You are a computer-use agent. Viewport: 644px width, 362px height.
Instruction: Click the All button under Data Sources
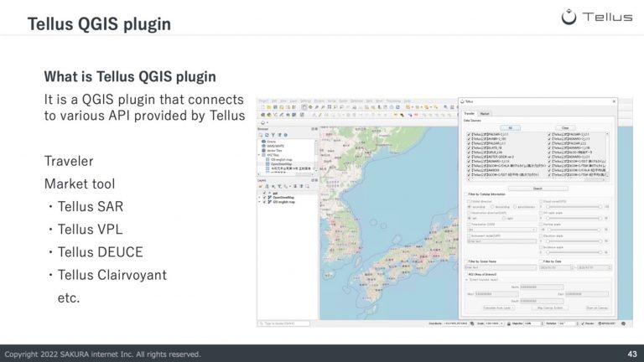511,127
